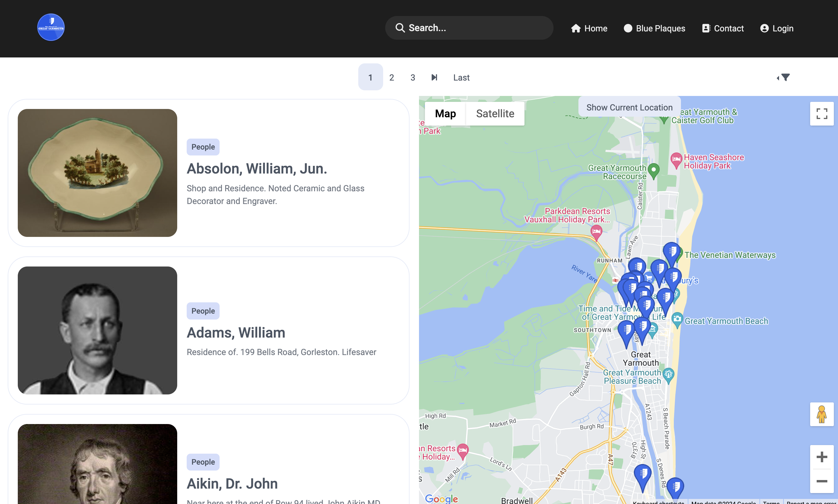Screen dimensions: 838x504
Task: Click the Contact address book icon
Action: click(706, 28)
